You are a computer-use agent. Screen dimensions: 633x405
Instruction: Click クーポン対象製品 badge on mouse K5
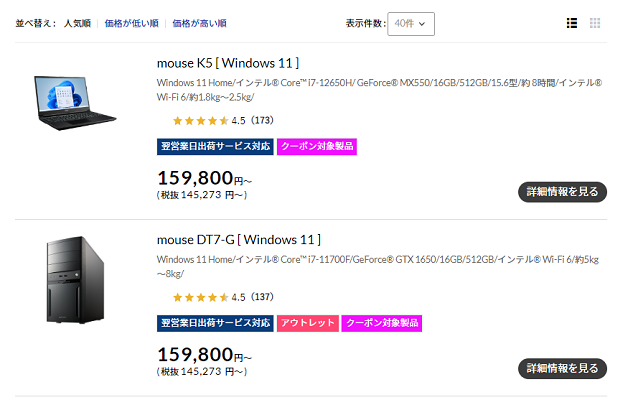(x=317, y=146)
